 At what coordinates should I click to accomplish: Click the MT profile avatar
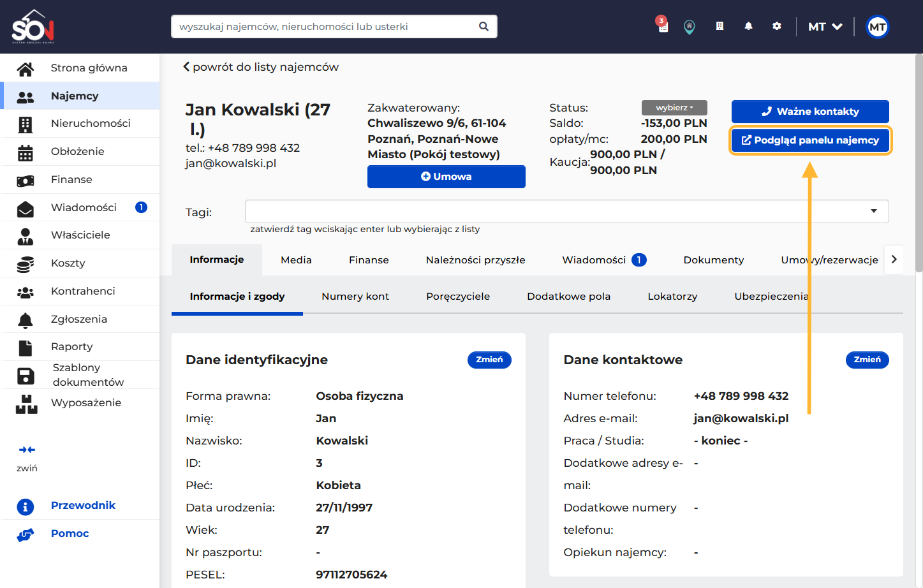[x=877, y=27]
